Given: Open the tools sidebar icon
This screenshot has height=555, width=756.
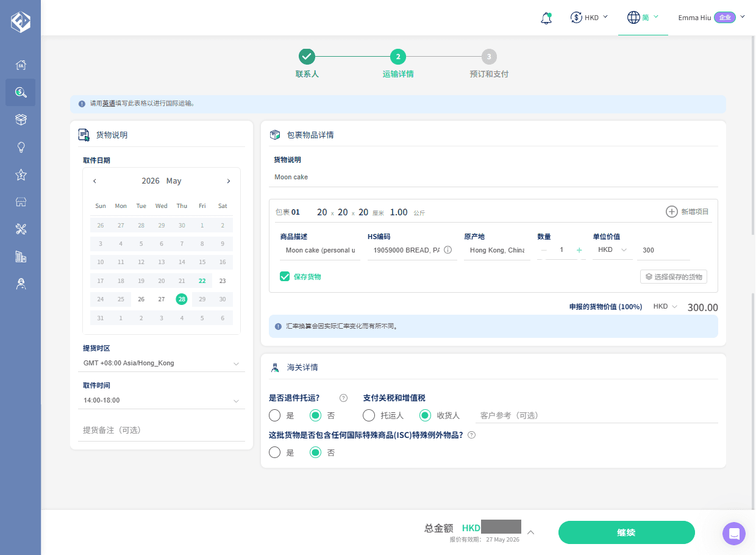Looking at the screenshot, I should (21, 229).
